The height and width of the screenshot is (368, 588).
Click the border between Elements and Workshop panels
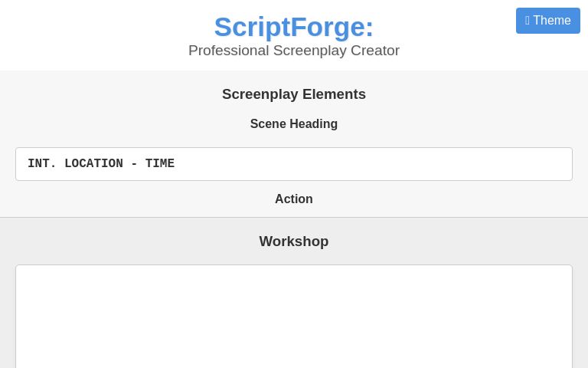(x=294, y=218)
